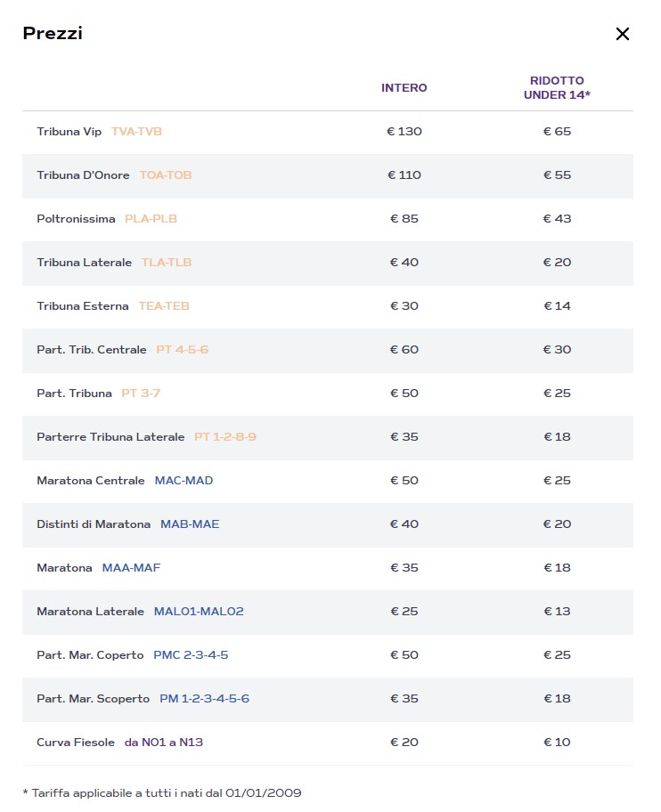The height and width of the screenshot is (812, 661).
Task: Select the MAA-MAF Maratona code
Action: pos(131,568)
